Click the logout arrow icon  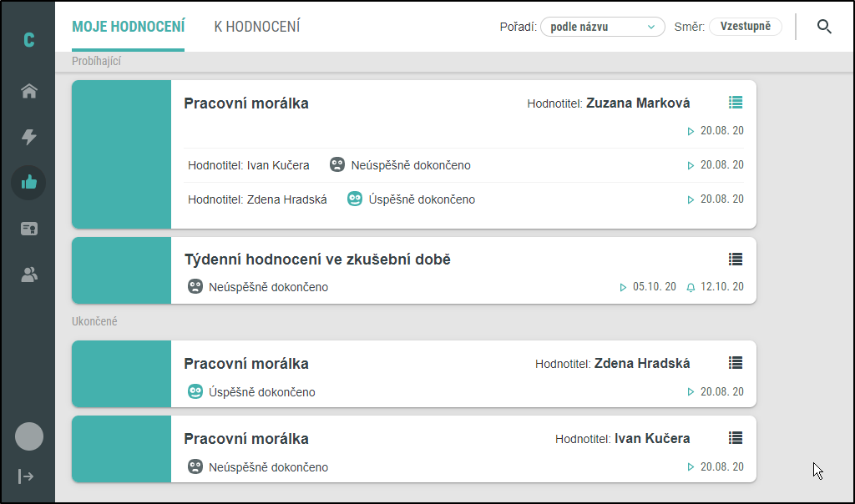pos(26,476)
